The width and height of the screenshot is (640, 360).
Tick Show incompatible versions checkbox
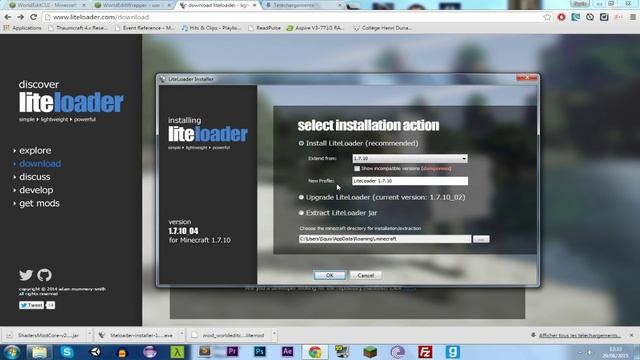click(357, 169)
